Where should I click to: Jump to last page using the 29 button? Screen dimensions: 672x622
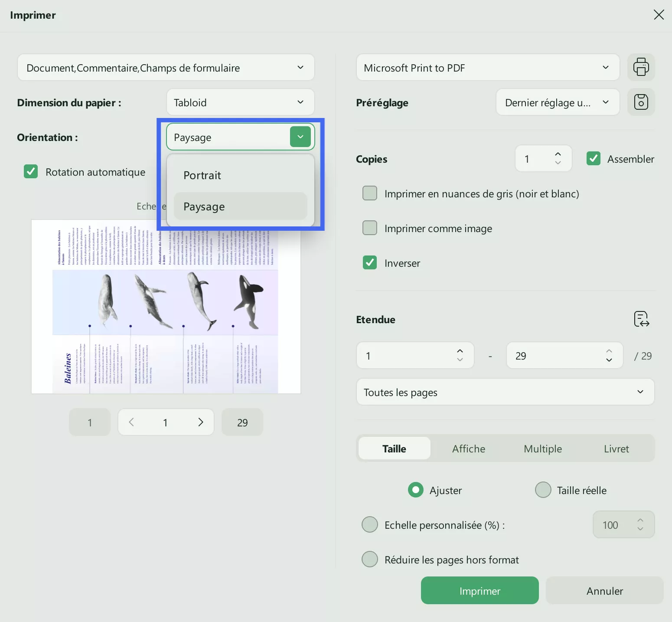(x=242, y=422)
